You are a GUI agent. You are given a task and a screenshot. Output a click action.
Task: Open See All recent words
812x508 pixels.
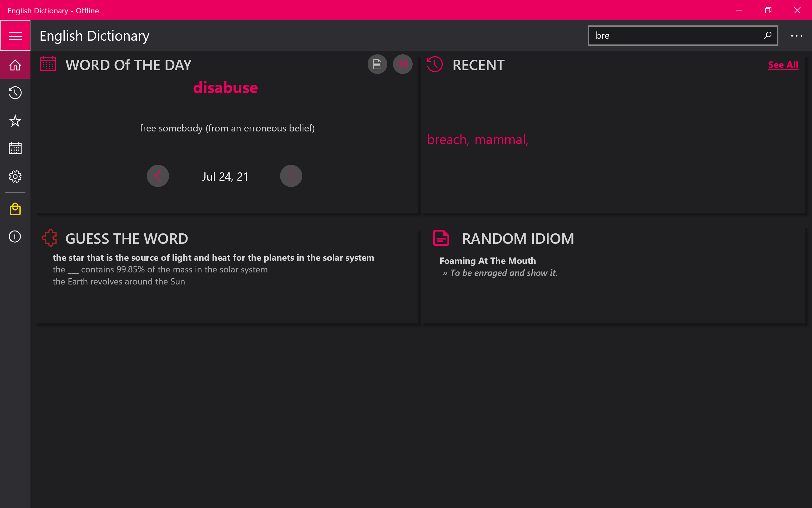(x=783, y=64)
